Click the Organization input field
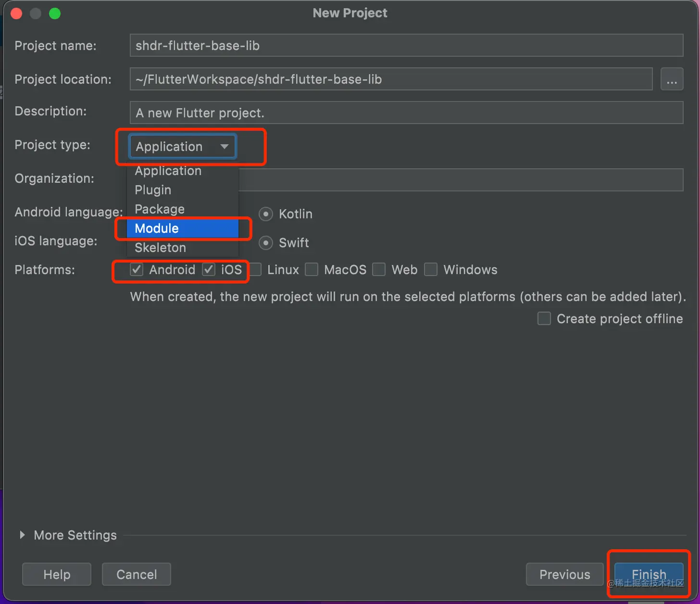 click(x=461, y=180)
